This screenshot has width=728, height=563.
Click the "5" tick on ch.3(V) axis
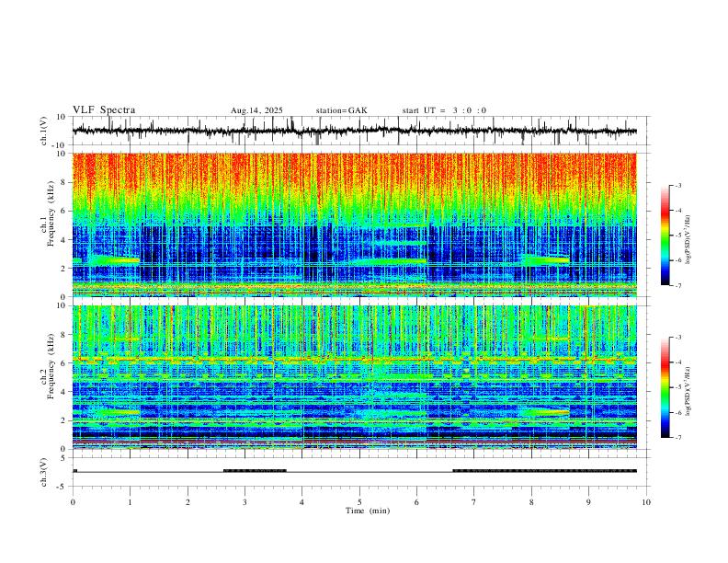pyautogui.click(x=64, y=457)
